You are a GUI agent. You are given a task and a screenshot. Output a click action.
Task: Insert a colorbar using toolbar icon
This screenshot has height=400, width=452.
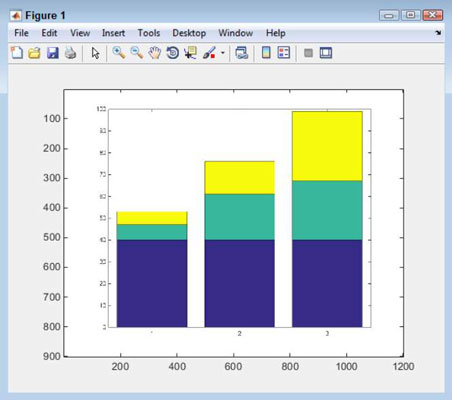click(x=266, y=53)
